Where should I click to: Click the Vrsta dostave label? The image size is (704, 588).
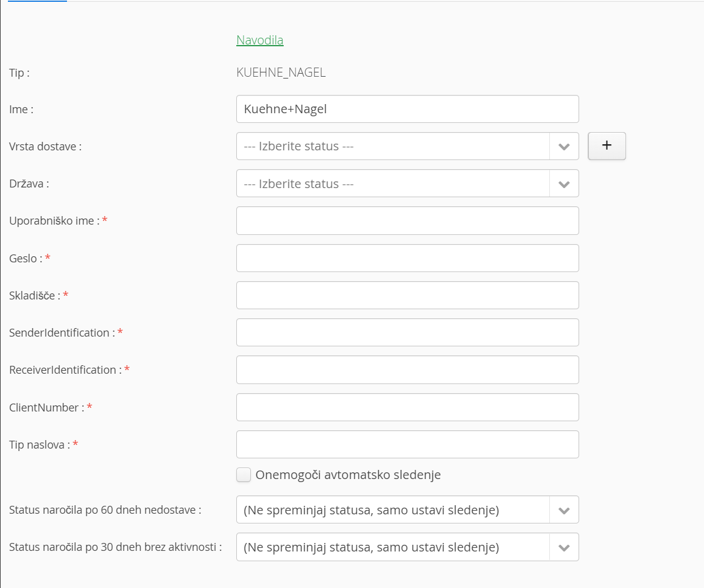tap(45, 147)
